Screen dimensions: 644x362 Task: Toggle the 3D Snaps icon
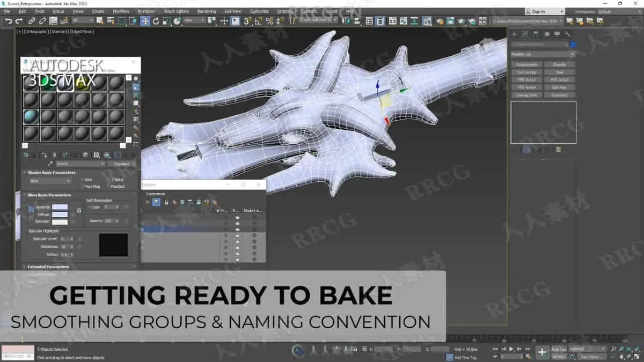pos(247,21)
